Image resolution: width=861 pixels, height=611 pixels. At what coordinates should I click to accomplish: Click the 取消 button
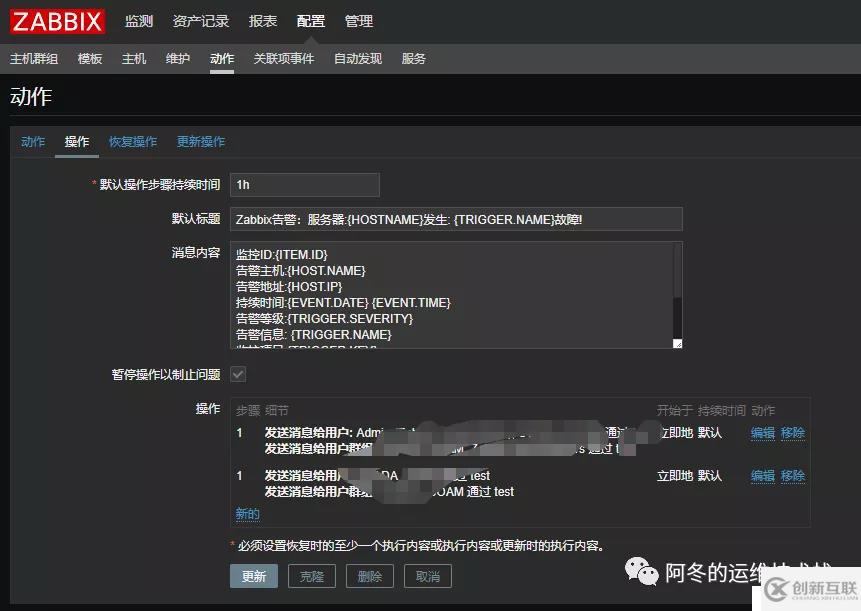coord(428,576)
